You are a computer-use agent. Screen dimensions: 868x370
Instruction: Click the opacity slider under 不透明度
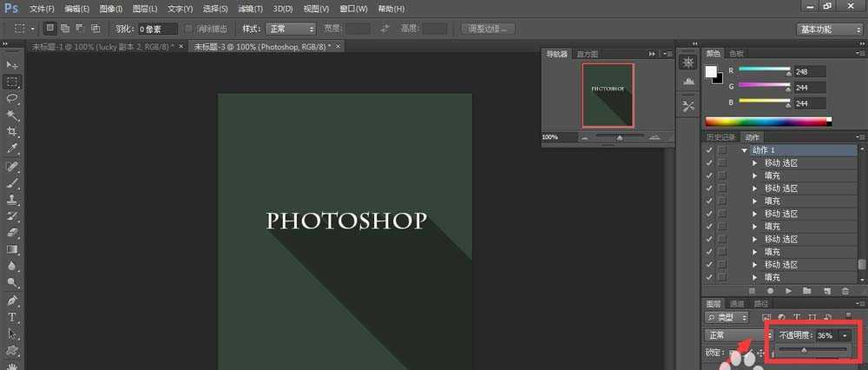(804, 350)
